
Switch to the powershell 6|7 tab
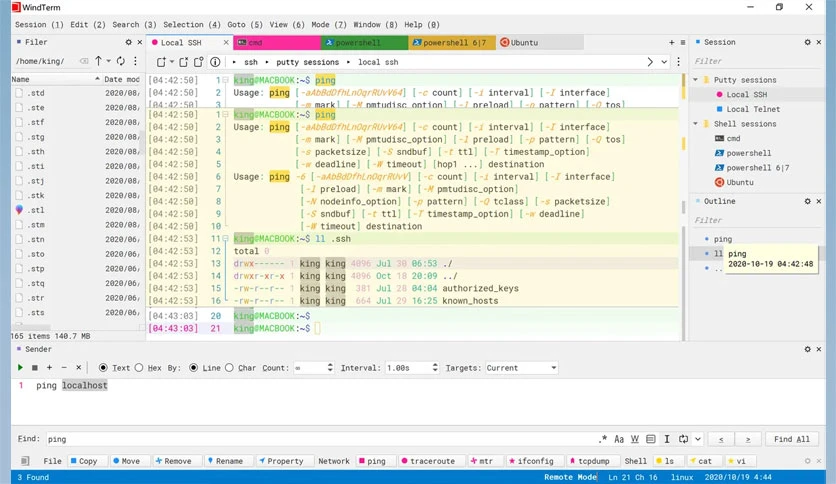click(452, 42)
